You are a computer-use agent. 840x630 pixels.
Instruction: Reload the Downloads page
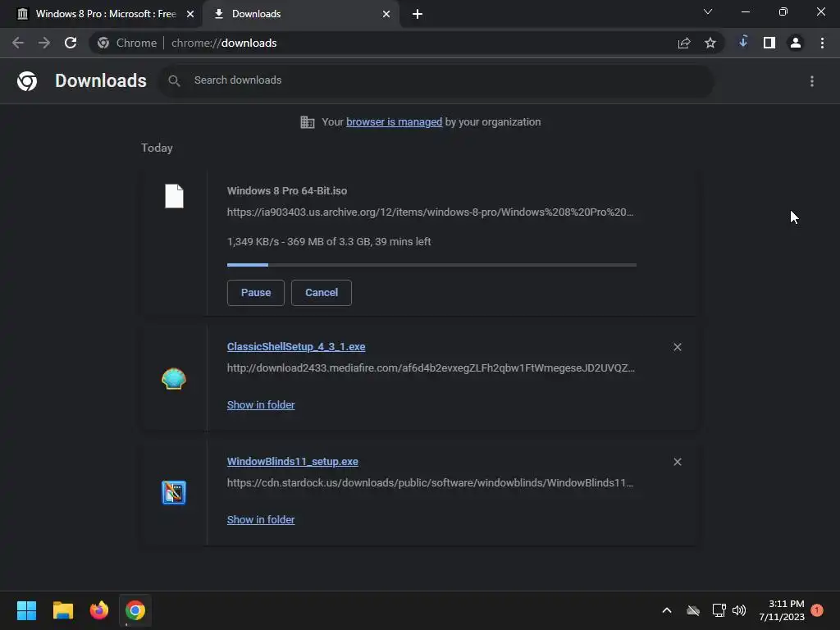[x=71, y=43]
